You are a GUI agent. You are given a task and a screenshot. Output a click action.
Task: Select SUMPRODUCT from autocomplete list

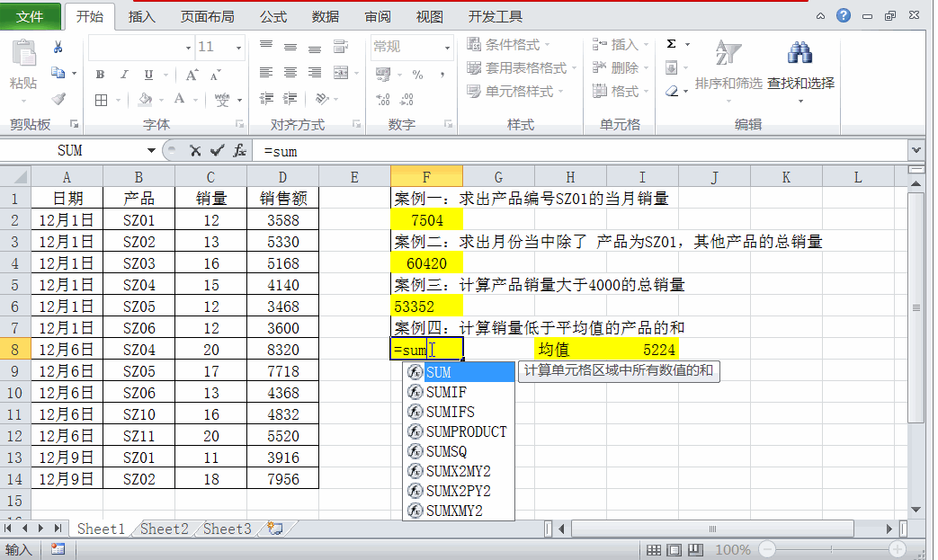click(459, 431)
